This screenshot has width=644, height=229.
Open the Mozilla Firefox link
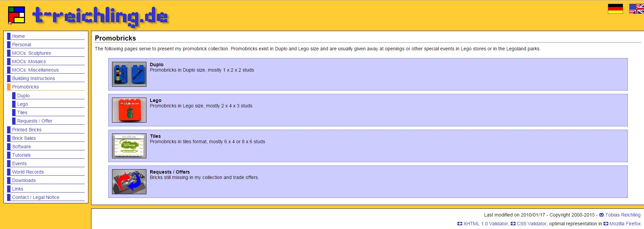pos(625,224)
